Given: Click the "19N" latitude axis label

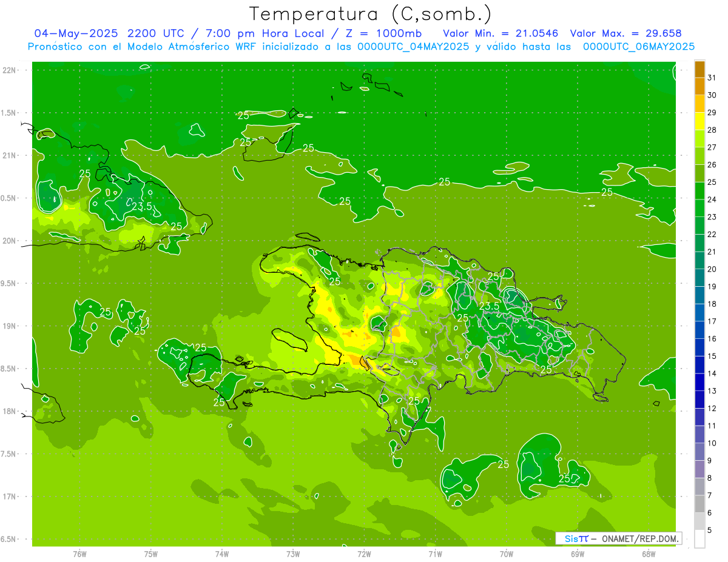Looking at the screenshot, I should tap(10, 326).
